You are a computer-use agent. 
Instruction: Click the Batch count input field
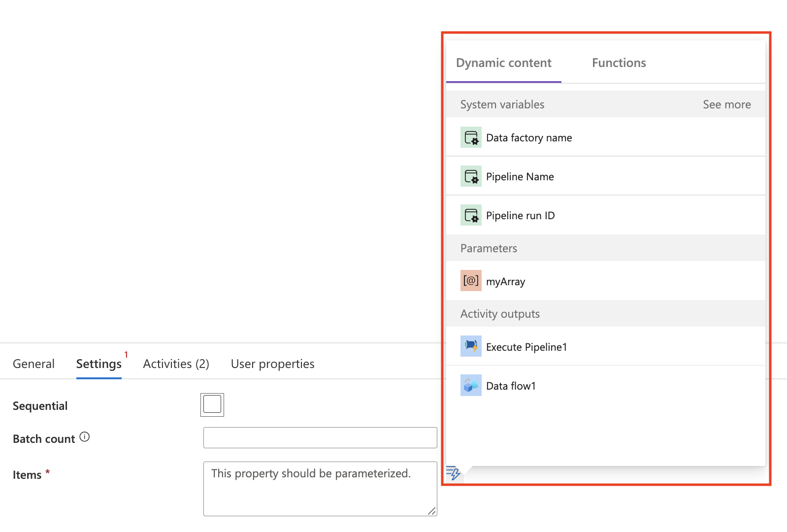tap(320, 438)
